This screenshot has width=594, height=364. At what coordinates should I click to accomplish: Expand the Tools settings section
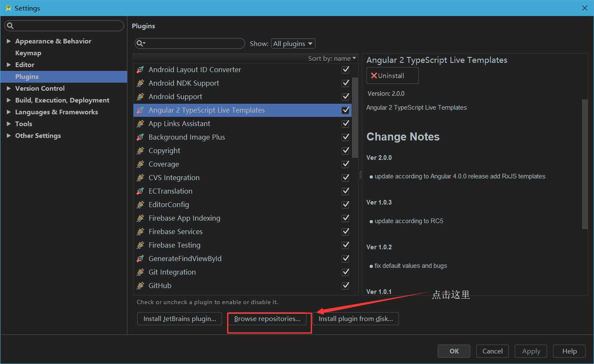[x=8, y=124]
